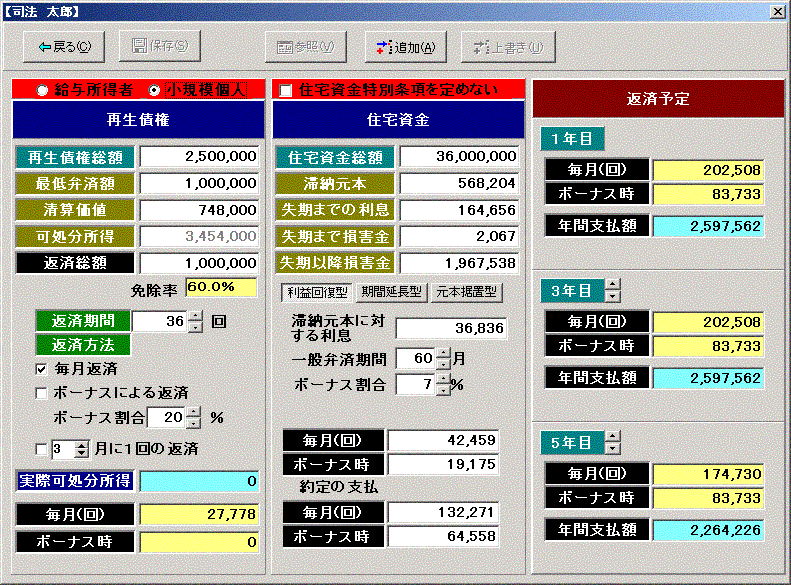Adjust the 一般弁済期間 month spinner
791x585 pixels.
click(443, 358)
